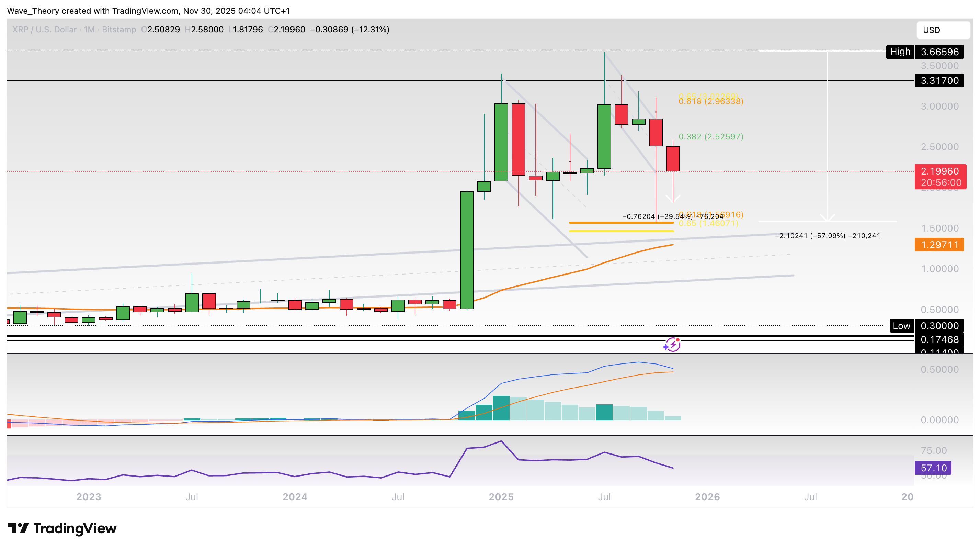
Task: Click the 0.17468 support line price tag
Action: pos(939,339)
